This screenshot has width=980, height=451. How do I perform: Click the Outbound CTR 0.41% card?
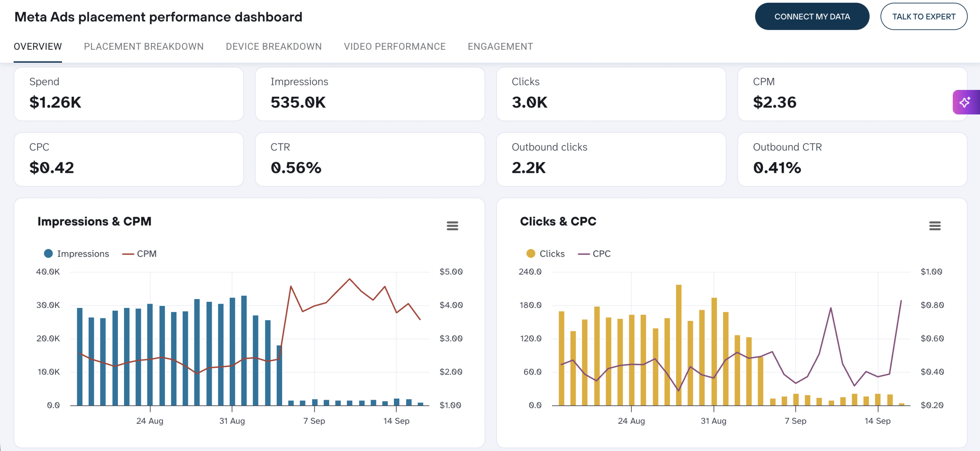tap(852, 160)
